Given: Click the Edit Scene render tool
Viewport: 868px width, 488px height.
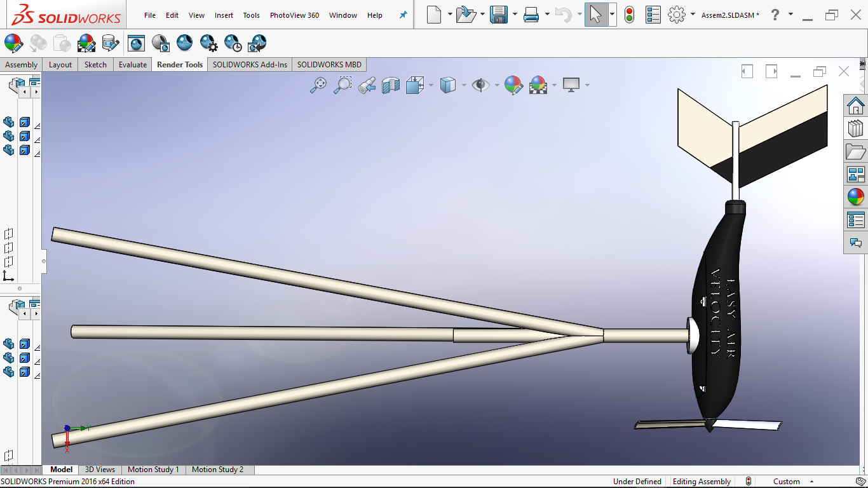Looking at the screenshot, I should point(86,43).
